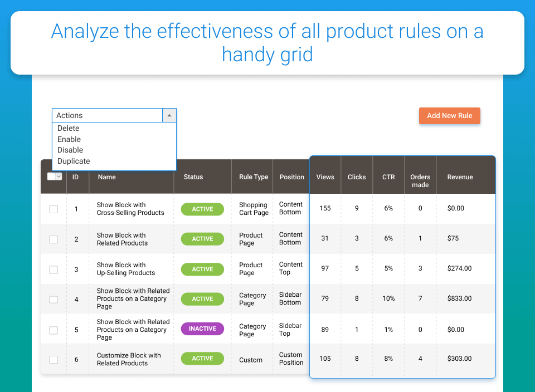Tick the checkbox for rule ID 3
The height and width of the screenshot is (392, 535).
(53, 269)
